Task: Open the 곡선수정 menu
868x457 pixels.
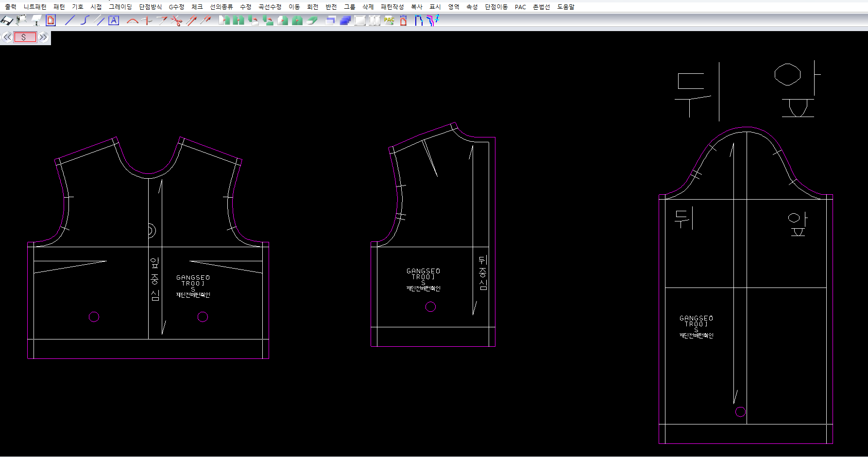Action: tap(270, 7)
